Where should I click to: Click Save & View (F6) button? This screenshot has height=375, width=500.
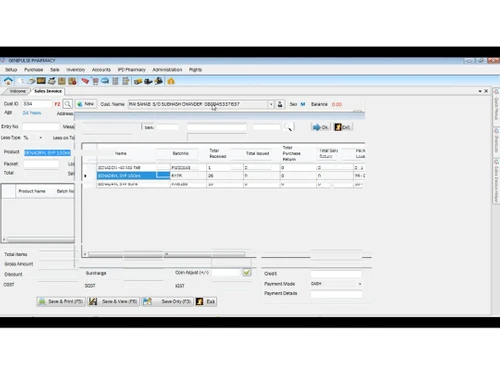click(114, 302)
